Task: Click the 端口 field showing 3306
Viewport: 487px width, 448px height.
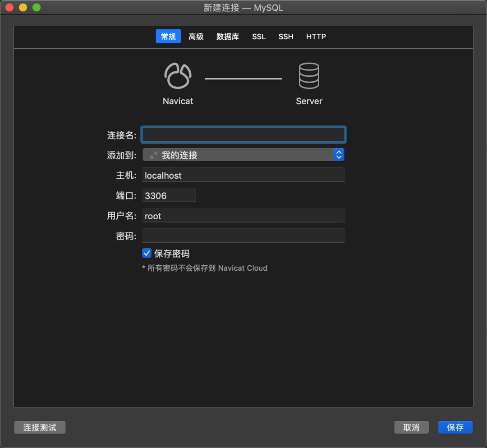Action: point(169,195)
